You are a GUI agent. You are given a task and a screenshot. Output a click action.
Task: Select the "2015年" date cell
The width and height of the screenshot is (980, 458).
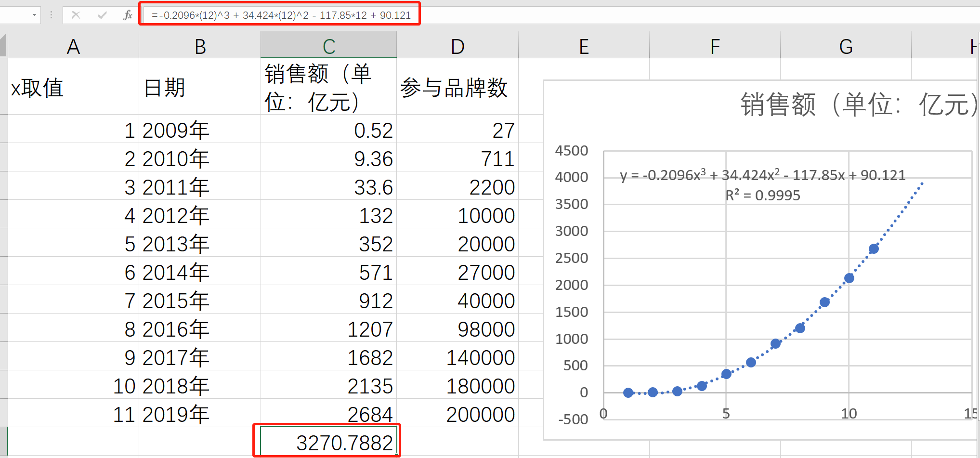(200, 300)
